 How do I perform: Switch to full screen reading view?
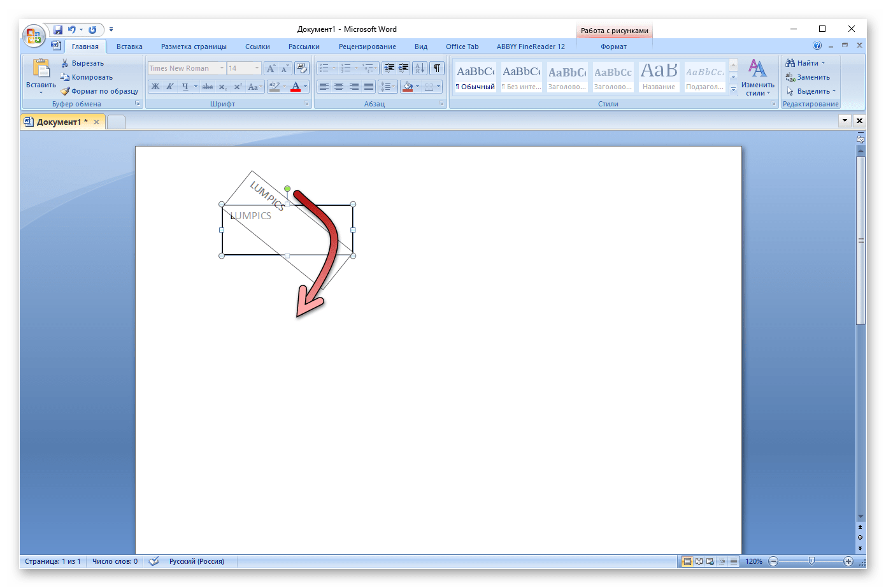[699, 561]
